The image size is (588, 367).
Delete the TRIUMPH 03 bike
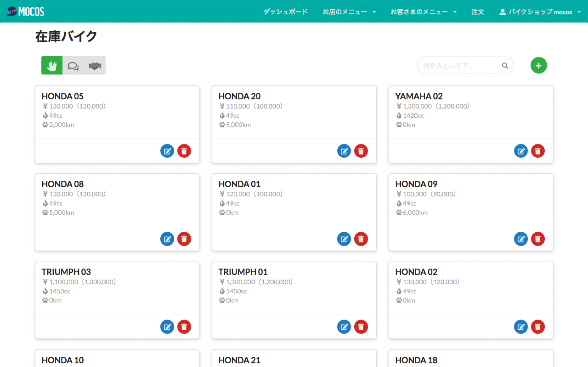pyautogui.click(x=184, y=327)
